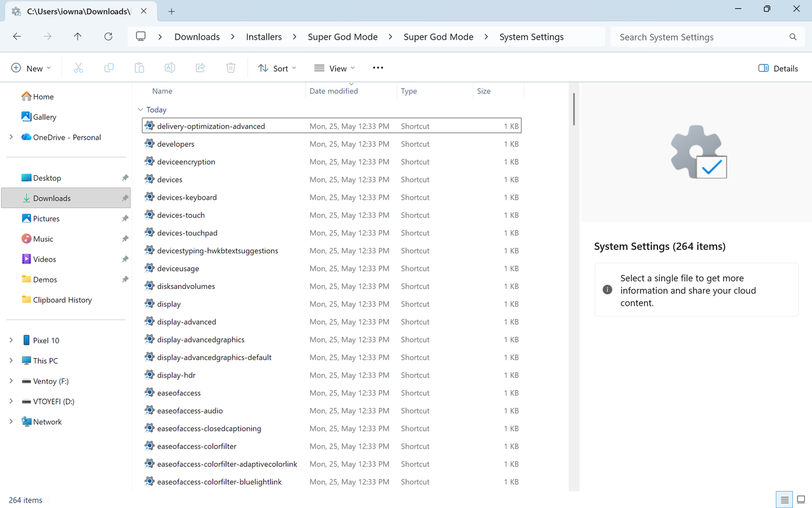The image size is (812, 508).
Task: Click the Cut scissors icon
Action: click(x=78, y=68)
